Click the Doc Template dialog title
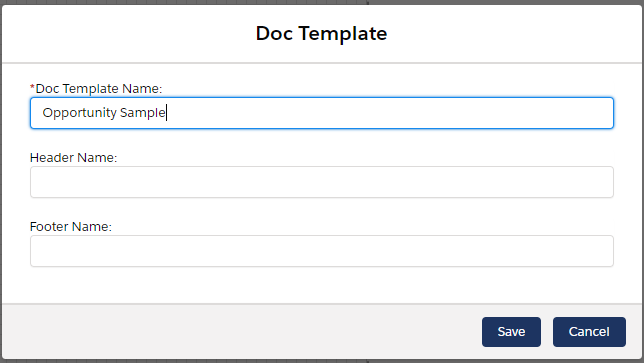The width and height of the screenshot is (644, 363). click(321, 33)
